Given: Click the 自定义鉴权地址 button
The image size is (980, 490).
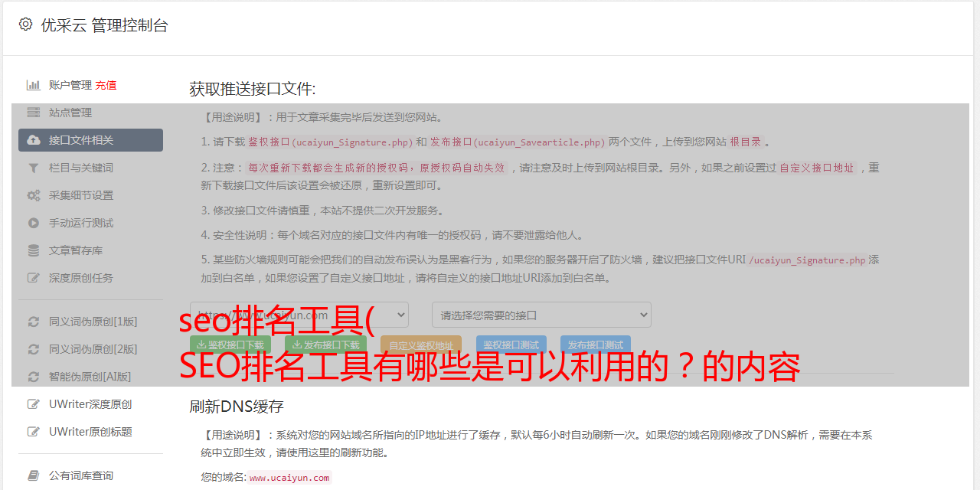Looking at the screenshot, I should [421, 345].
